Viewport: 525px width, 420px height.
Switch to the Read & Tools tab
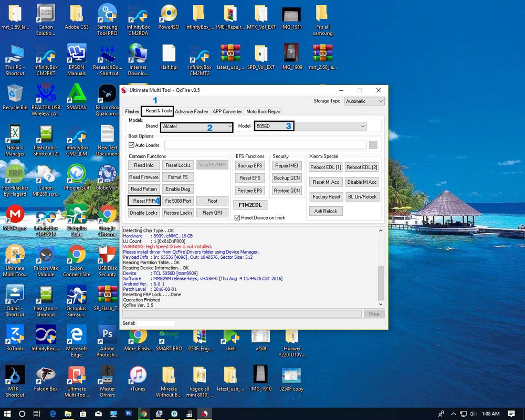tap(157, 111)
